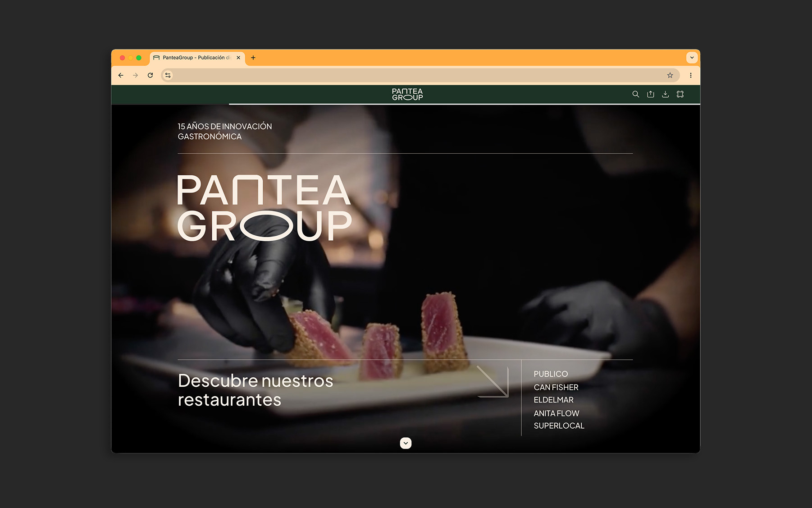Open site information icon in address bar
812x508 pixels.
(x=168, y=75)
